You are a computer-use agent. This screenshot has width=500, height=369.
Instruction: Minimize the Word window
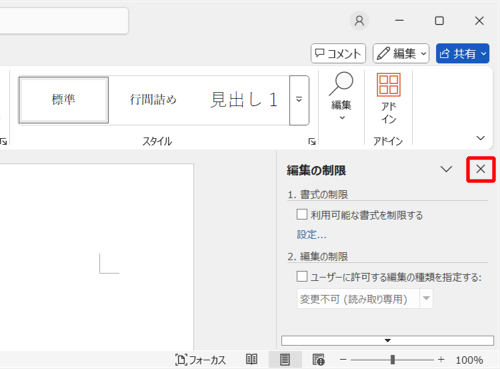coord(399,21)
